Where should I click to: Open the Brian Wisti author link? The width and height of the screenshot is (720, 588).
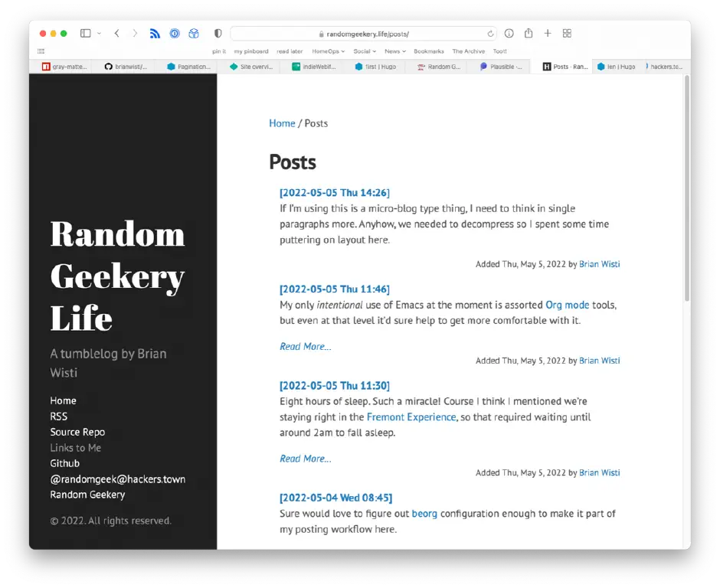point(600,263)
